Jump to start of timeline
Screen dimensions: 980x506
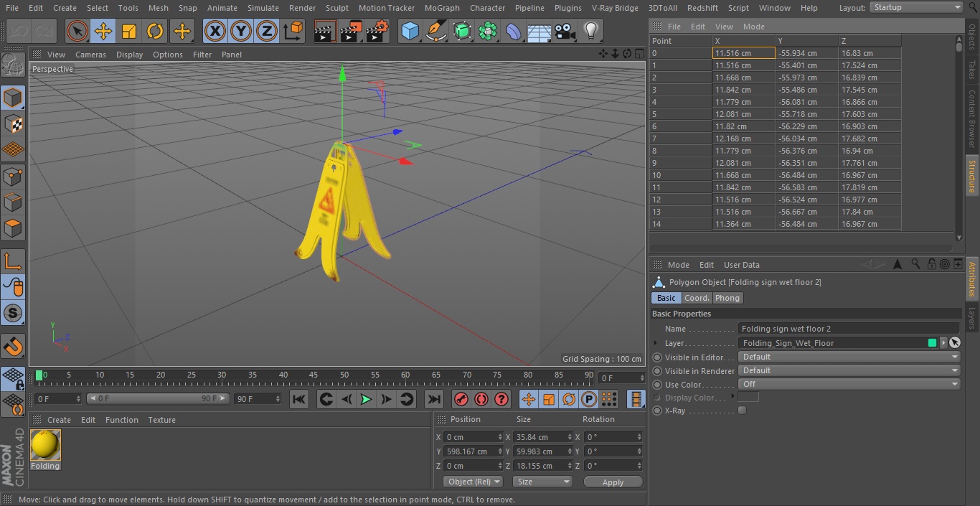[299, 399]
